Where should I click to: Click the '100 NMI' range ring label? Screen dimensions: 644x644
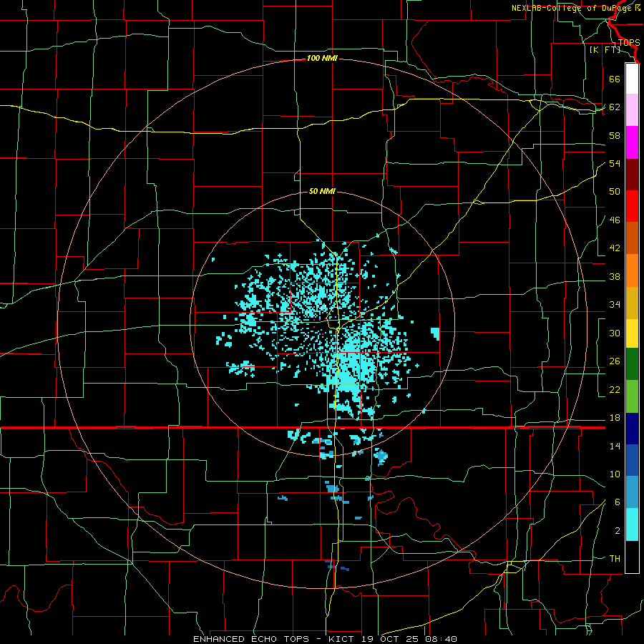[322, 59]
